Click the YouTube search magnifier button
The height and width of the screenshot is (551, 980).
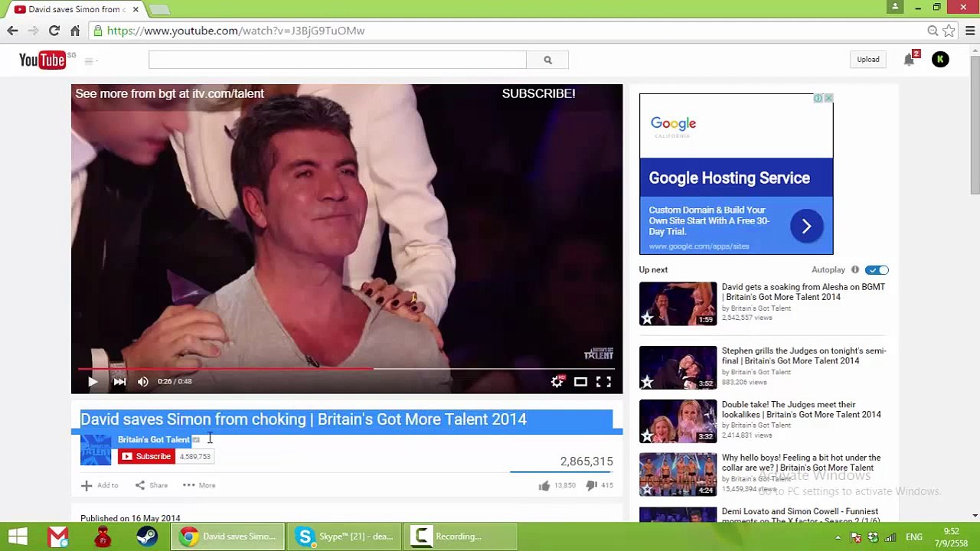547,60
